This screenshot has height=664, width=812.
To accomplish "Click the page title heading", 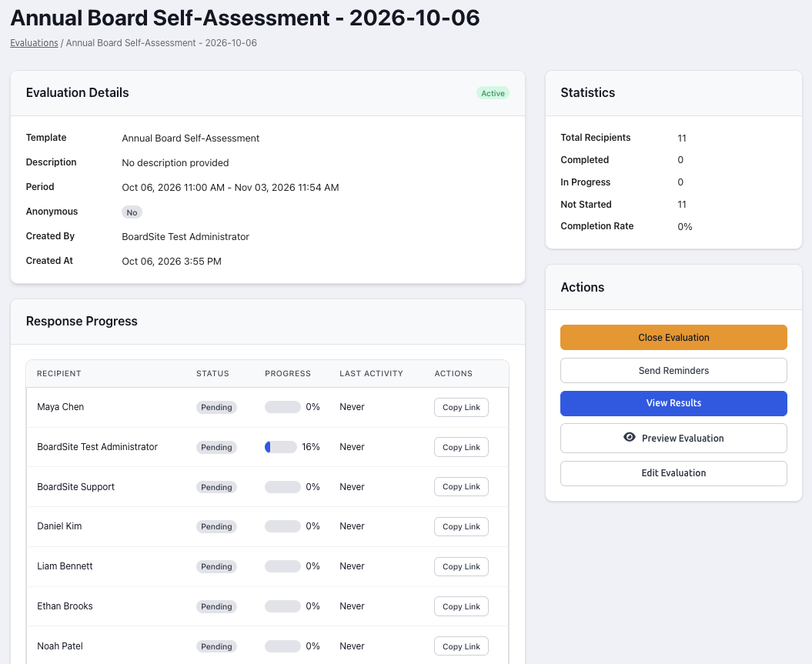I will (x=245, y=18).
